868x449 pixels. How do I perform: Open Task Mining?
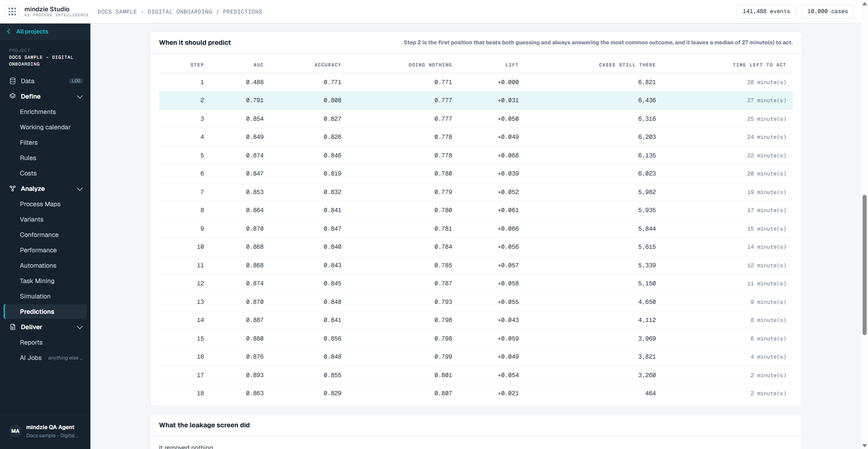pos(37,281)
